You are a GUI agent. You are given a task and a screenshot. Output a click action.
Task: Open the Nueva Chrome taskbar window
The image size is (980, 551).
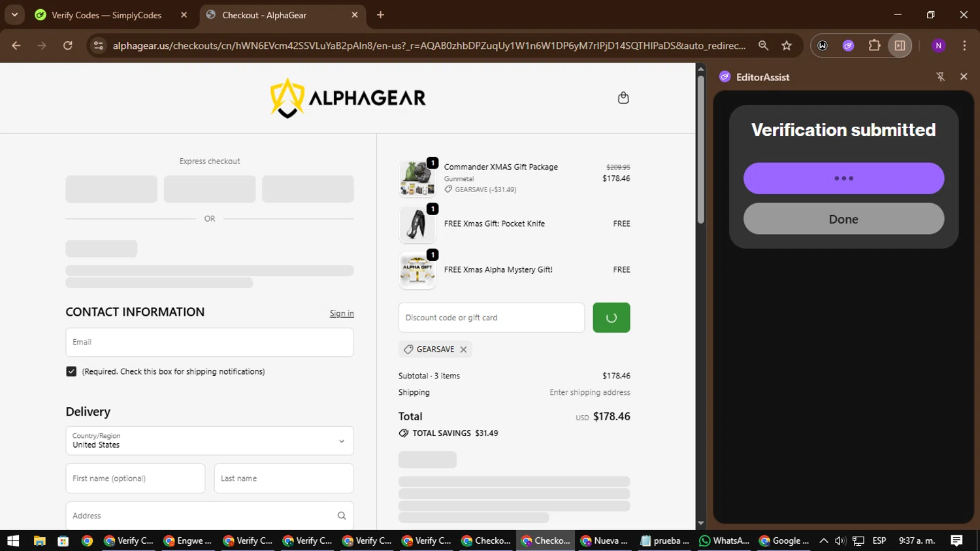[605, 541]
